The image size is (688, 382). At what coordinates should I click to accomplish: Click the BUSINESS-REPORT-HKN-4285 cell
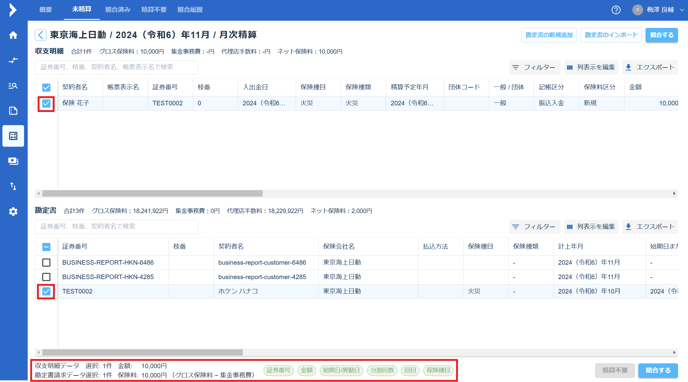pyautogui.click(x=108, y=277)
